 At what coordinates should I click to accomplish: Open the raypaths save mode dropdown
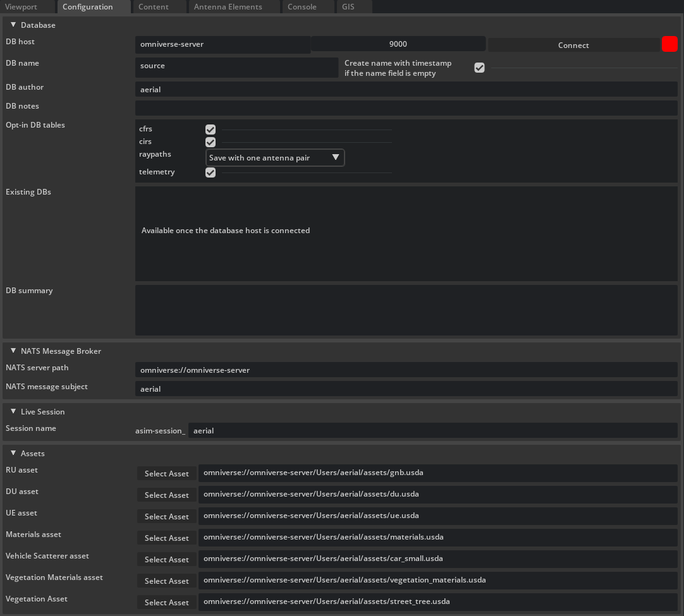click(275, 157)
